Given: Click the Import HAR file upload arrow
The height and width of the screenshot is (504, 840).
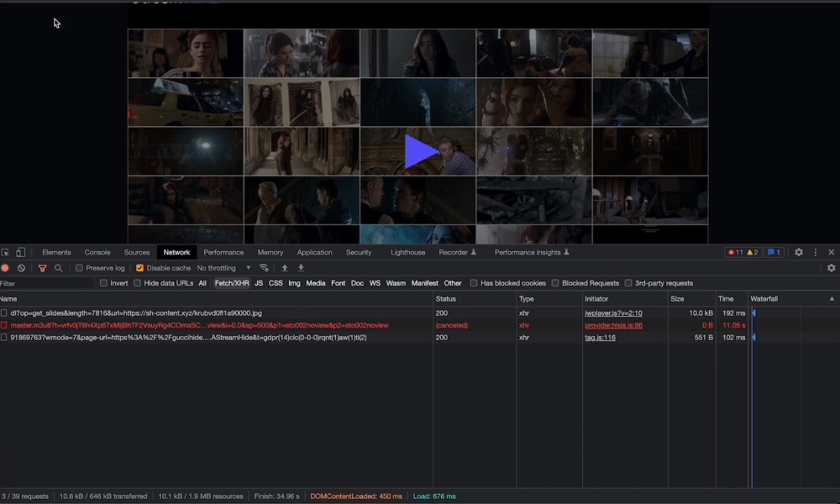Looking at the screenshot, I should (285, 268).
